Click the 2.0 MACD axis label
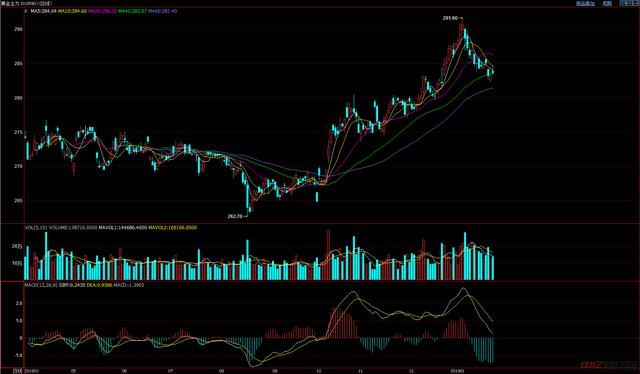 pyautogui.click(x=20, y=304)
